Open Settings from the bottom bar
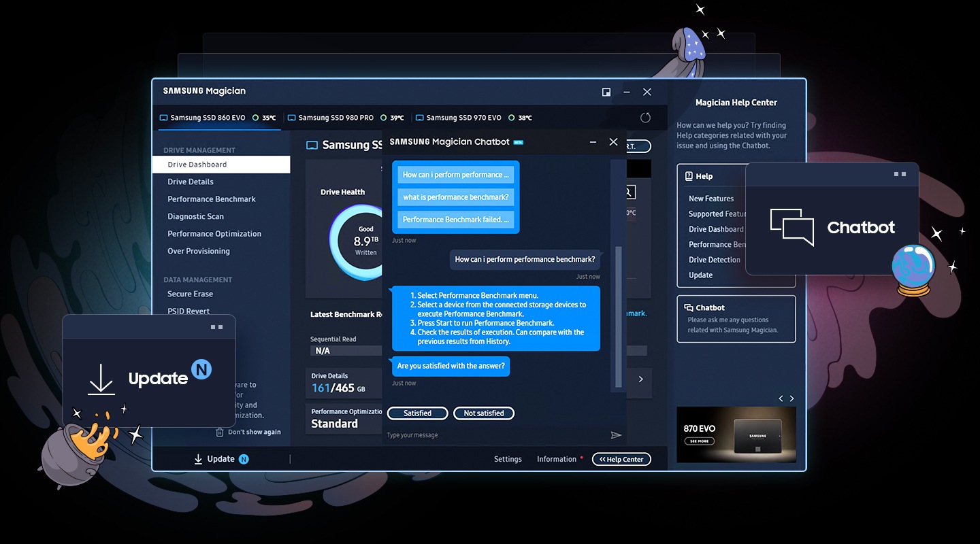980x544 pixels. pyautogui.click(x=508, y=459)
